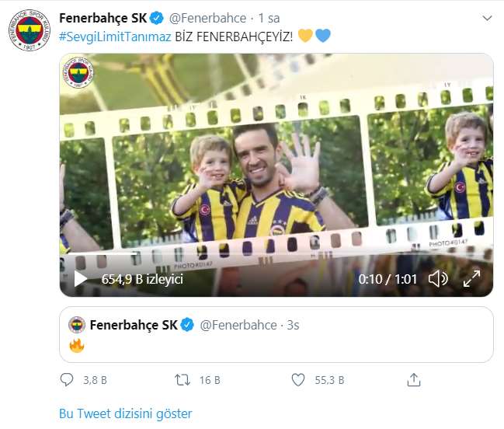Like the tweet with heart icon

[x=297, y=380]
